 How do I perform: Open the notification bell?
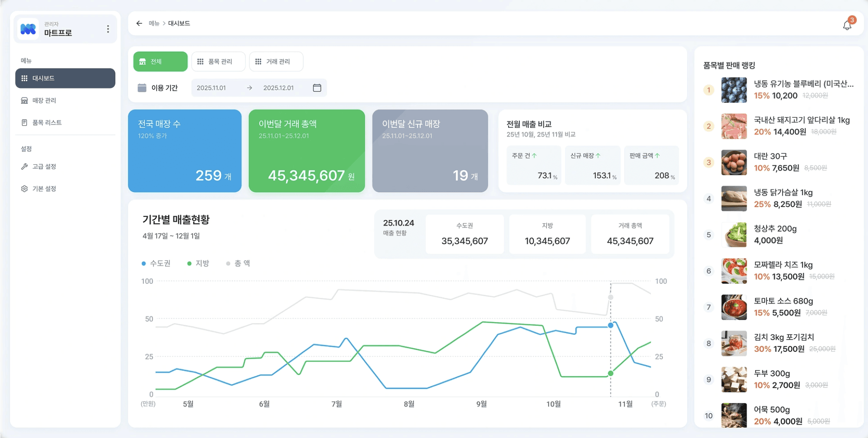[847, 25]
